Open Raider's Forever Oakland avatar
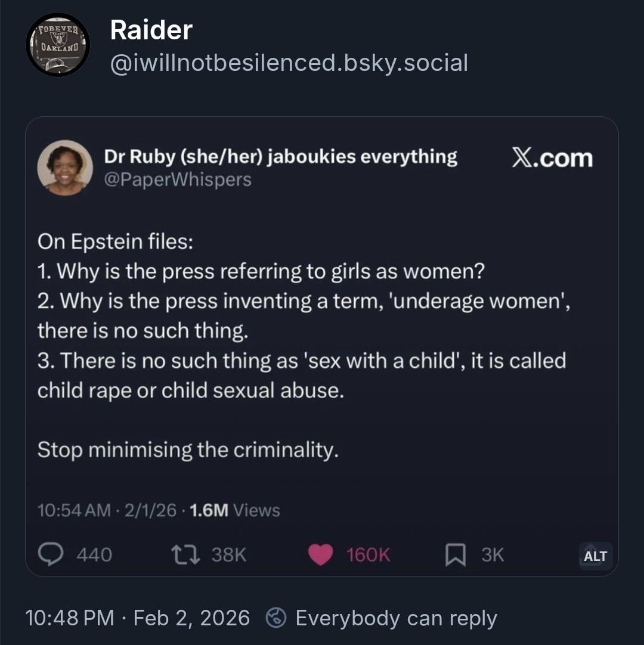 [x=57, y=45]
